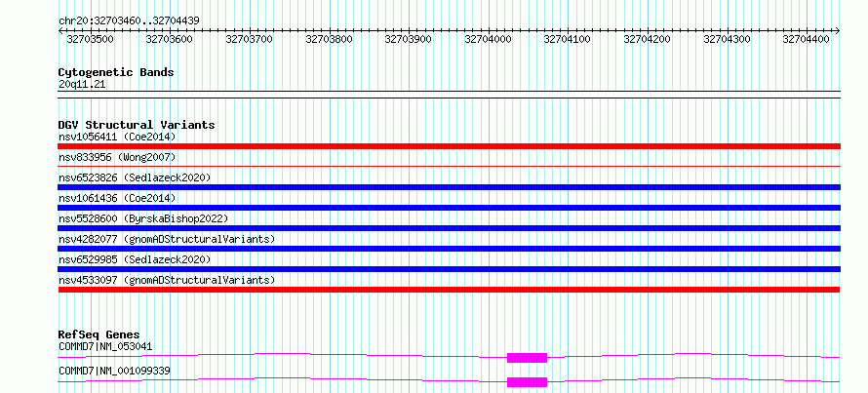Viewport: 868px width, 393px height.
Task: Open the COMMD7|NM_001099339 transcript label
Action: 114,371
